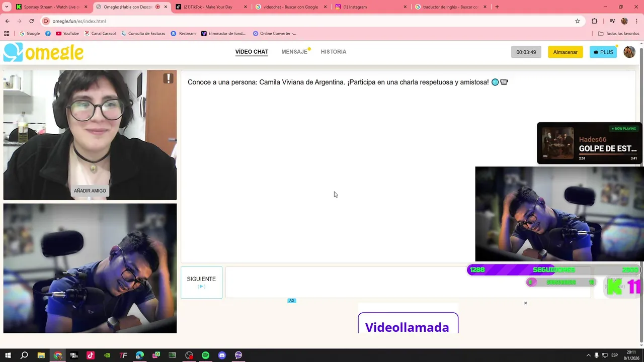Select the VÍDEO CHAT tab
Viewport: 644px width, 362px height.
tap(252, 52)
